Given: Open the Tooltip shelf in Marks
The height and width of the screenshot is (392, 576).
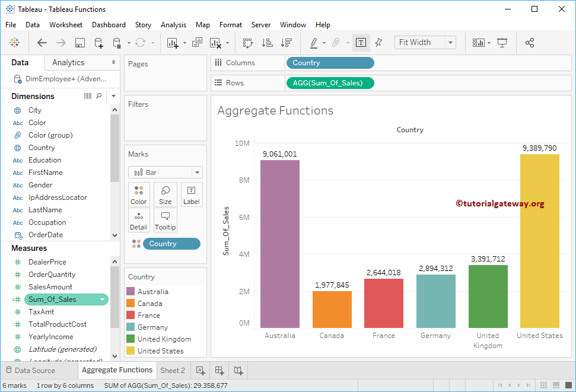Looking at the screenshot, I should click(165, 219).
